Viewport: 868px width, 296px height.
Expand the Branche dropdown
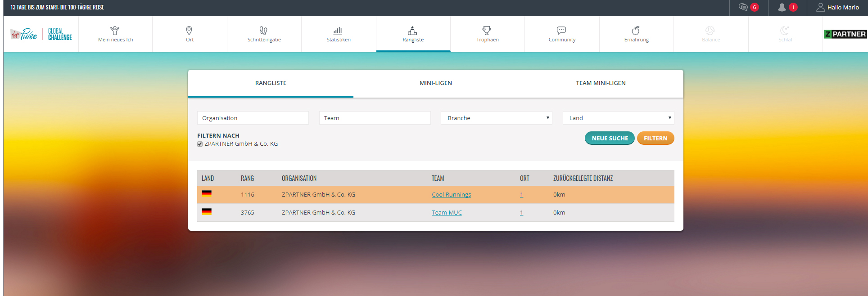point(496,118)
